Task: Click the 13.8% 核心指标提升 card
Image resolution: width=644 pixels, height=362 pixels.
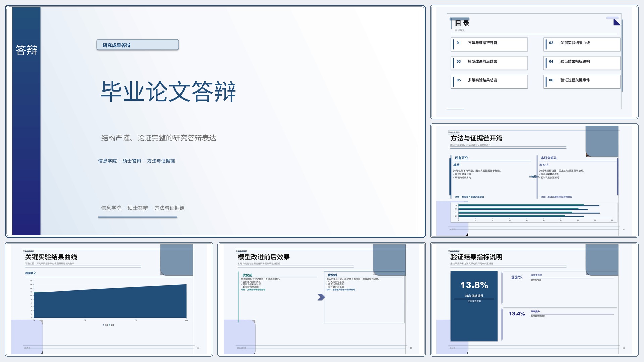Action: click(474, 306)
